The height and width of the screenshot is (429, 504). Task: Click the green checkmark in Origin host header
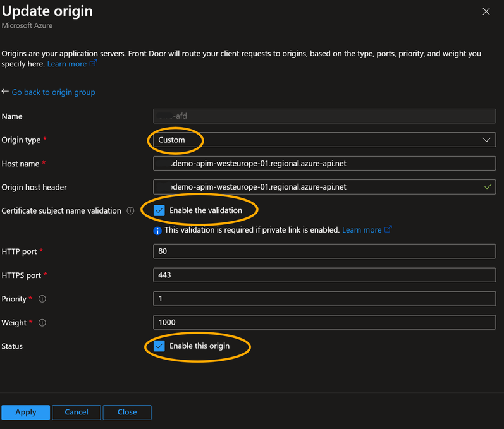488,187
